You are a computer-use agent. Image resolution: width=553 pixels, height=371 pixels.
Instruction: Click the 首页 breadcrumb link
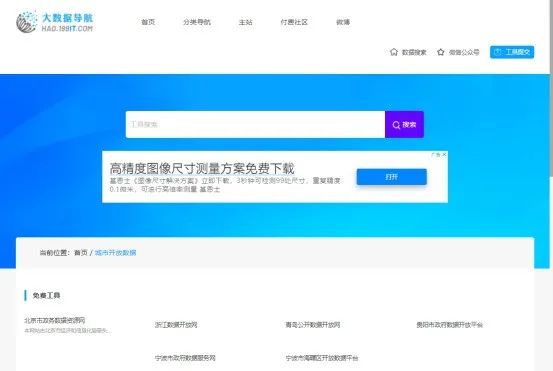point(81,253)
